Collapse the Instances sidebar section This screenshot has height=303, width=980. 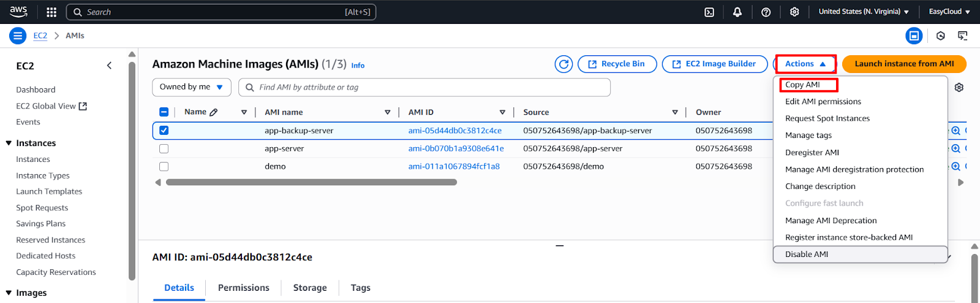click(x=9, y=143)
